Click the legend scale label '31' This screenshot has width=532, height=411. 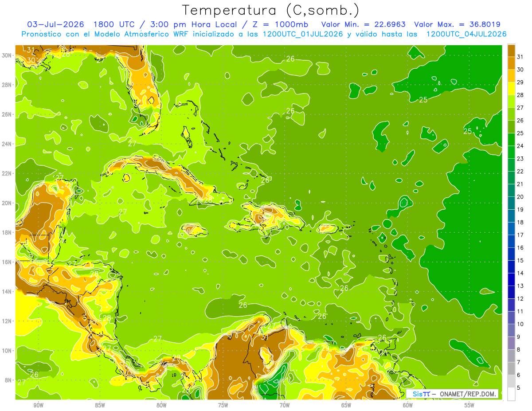tap(520, 56)
